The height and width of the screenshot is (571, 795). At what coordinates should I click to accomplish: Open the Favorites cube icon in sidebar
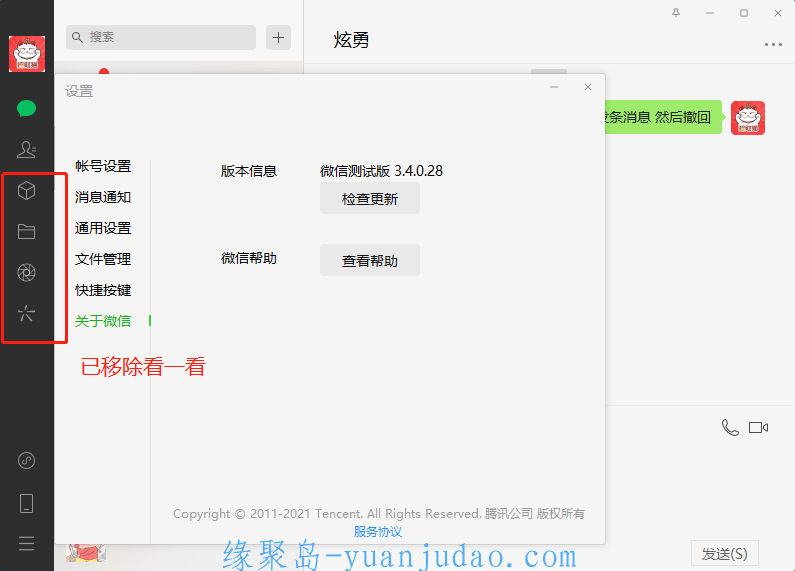click(x=26, y=191)
